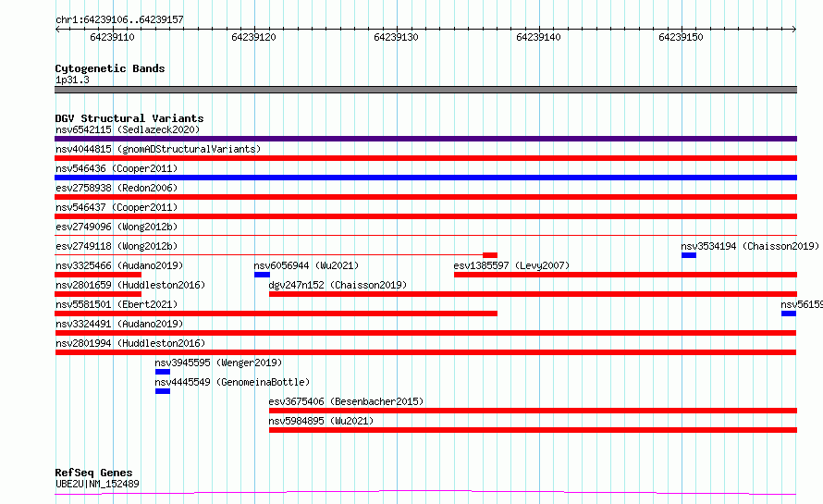Screen dimensions: 823x504
Task: Click ruler position 64239110
Action: pos(112,37)
